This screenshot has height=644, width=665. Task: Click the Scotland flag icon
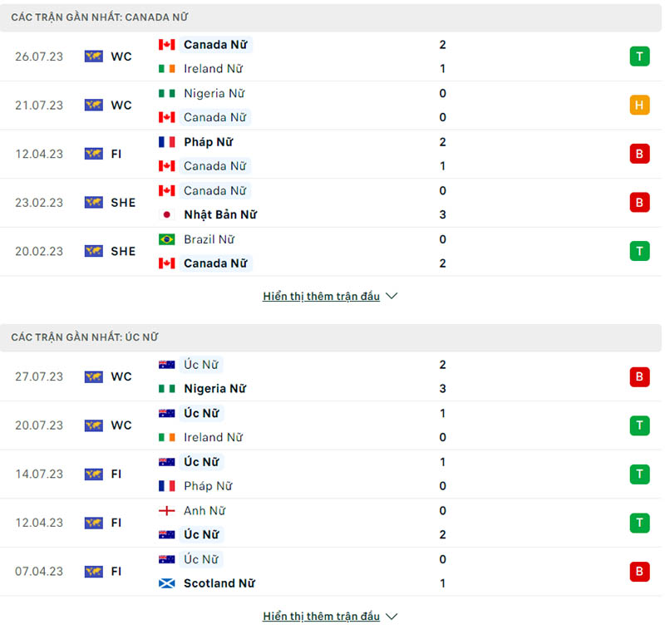coord(165,583)
